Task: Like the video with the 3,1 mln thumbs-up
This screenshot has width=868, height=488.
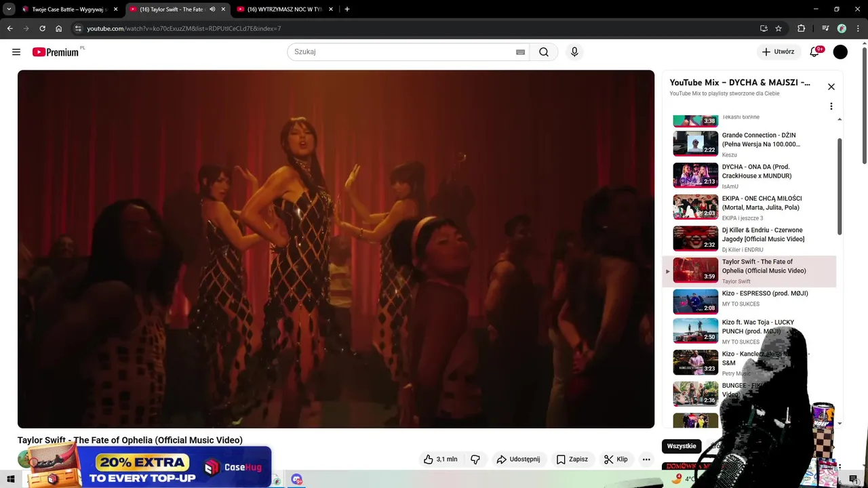Action: point(440,459)
